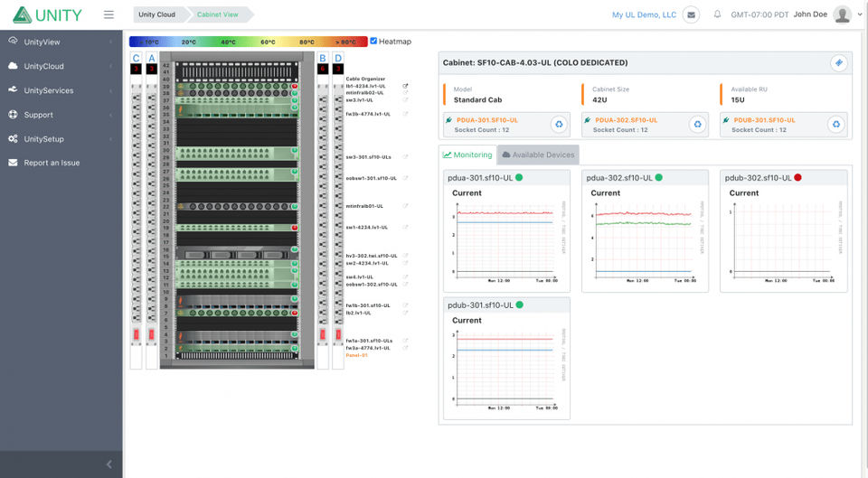
Task: Click the My UL Demo, LLC link
Action: click(644, 14)
